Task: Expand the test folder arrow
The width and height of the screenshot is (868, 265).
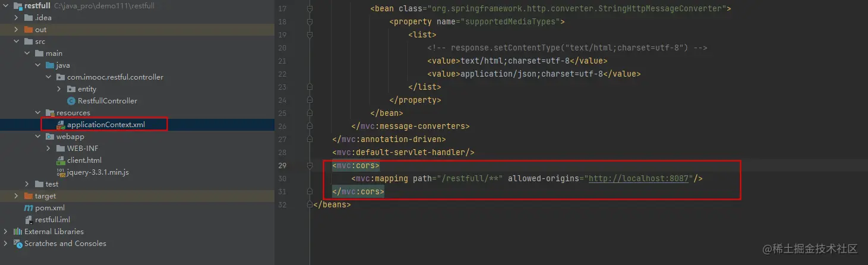Action: click(27, 184)
